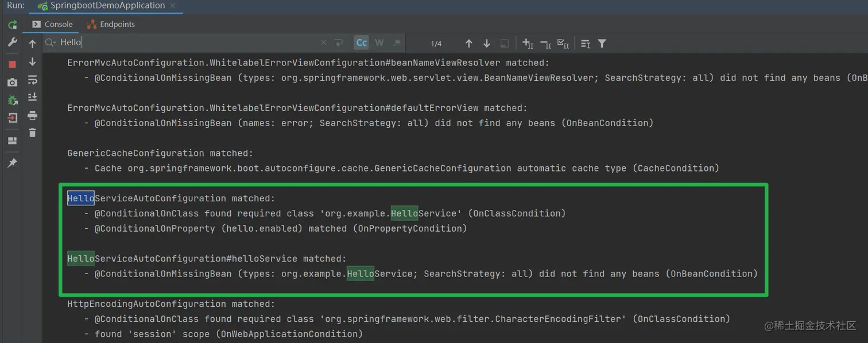Open search results in Find window icon
868x343 pixels.
click(x=586, y=44)
